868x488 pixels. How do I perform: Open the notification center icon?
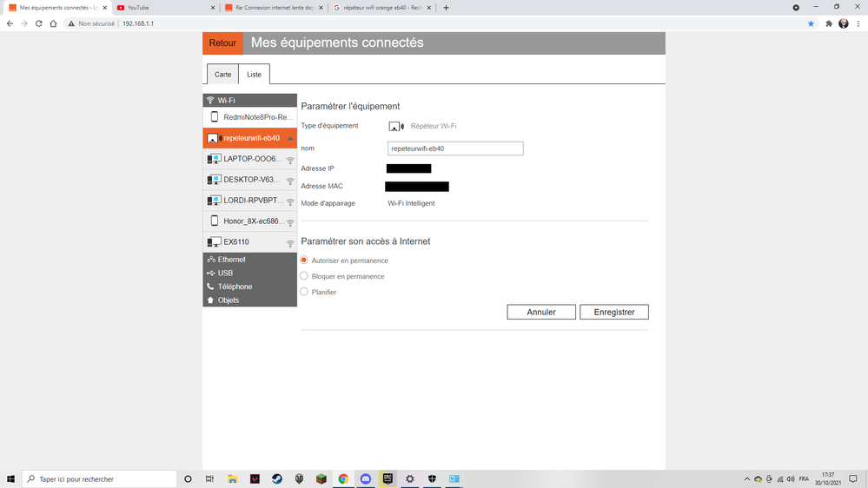[853, 479]
